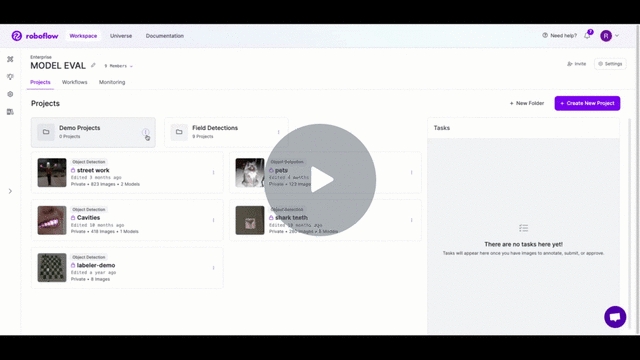Open Universe in the top navigation

pos(121,36)
